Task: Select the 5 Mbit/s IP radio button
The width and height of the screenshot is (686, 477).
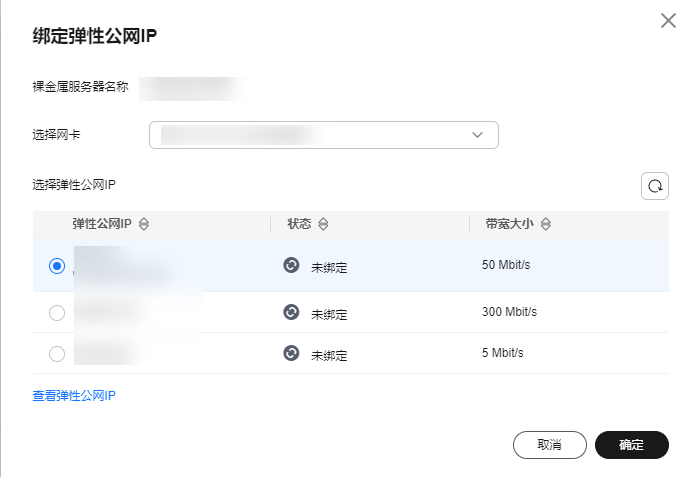Action: coord(57,354)
